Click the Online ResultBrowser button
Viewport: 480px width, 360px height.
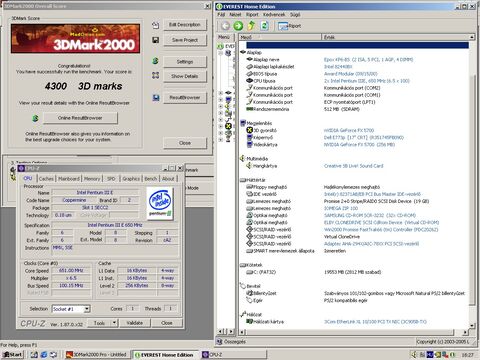pyautogui.click(x=80, y=118)
